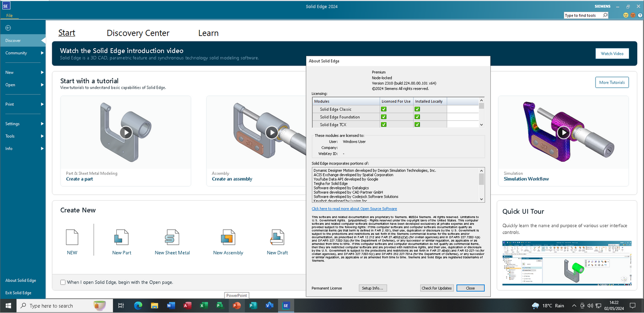The height and width of the screenshot is (313, 644).
Task: Click Solid Edge TCX Licensed For Use checkmark
Action: click(384, 124)
